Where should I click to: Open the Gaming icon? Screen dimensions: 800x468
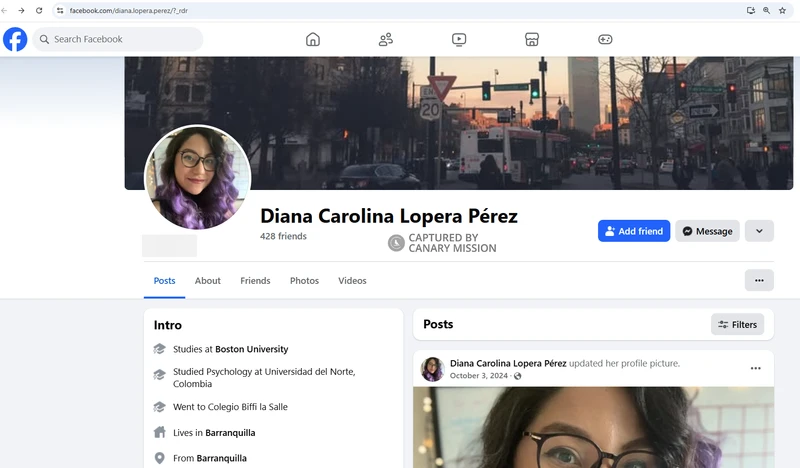pyautogui.click(x=605, y=39)
